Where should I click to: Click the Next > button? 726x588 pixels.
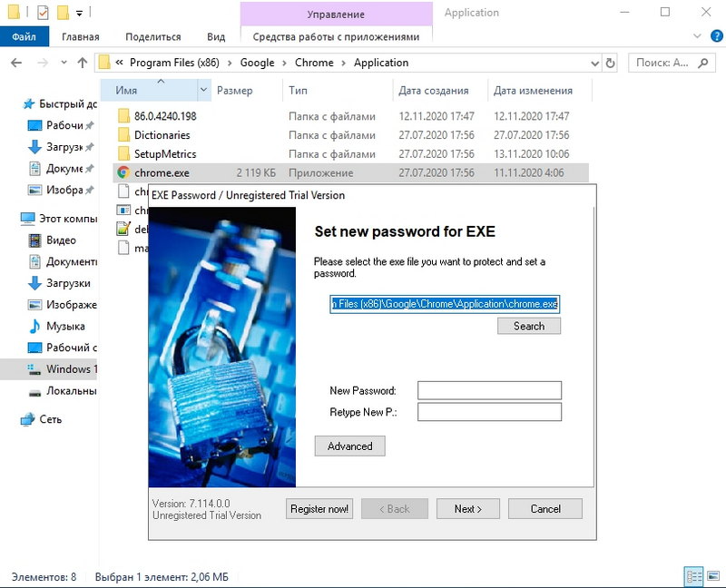point(467,509)
